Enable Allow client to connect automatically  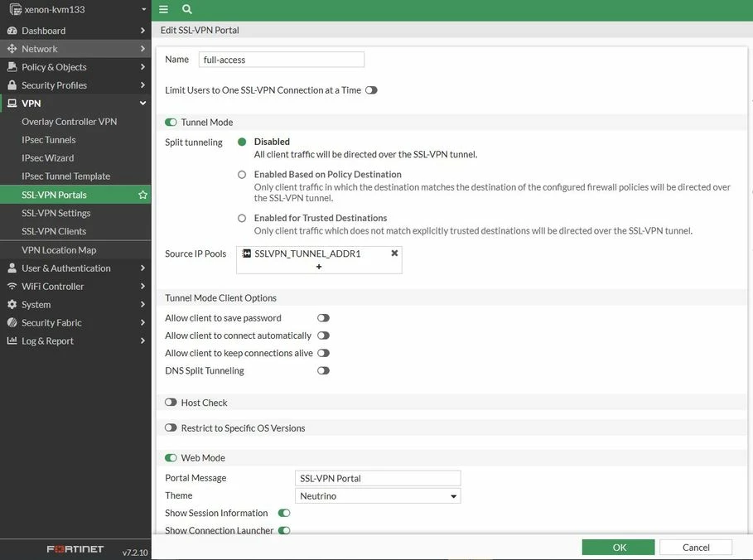pos(323,336)
